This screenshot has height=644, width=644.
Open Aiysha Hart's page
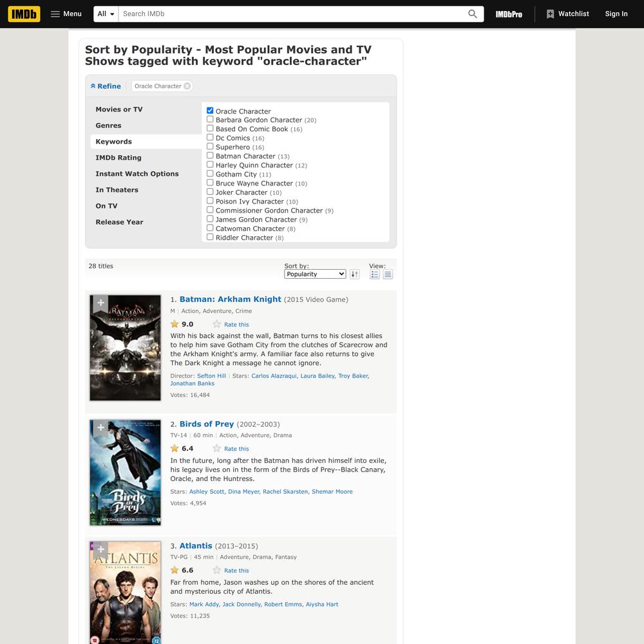tap(322, 604)
